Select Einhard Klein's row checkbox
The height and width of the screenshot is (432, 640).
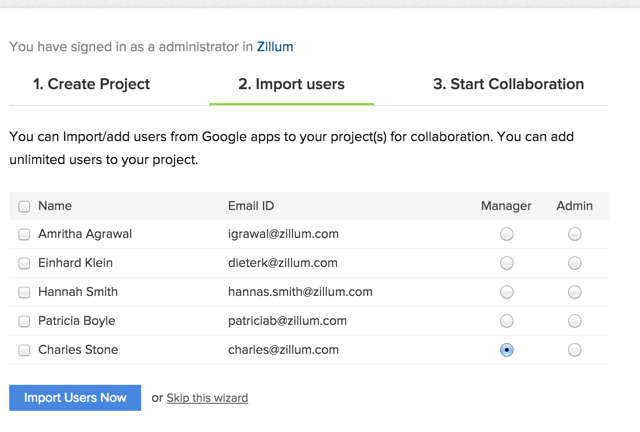coord(24,263)
